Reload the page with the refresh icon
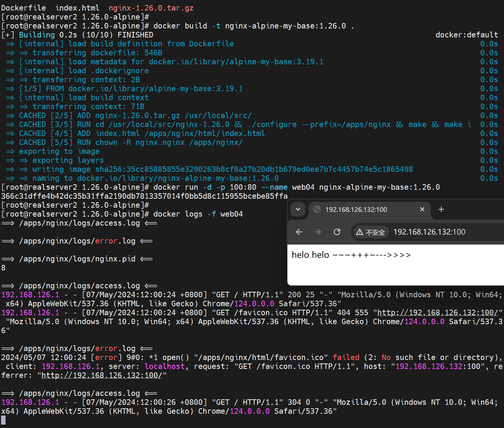 tap(337, 232)
